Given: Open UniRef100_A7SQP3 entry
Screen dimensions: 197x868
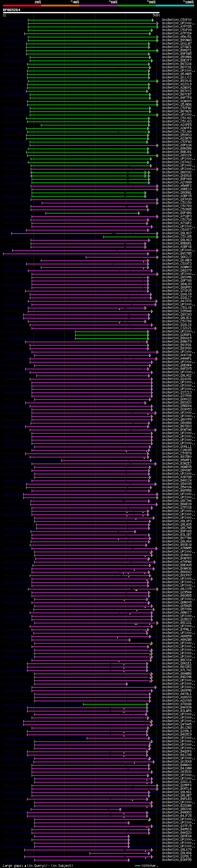Looking at the screenshot, I should pos(177,216).
